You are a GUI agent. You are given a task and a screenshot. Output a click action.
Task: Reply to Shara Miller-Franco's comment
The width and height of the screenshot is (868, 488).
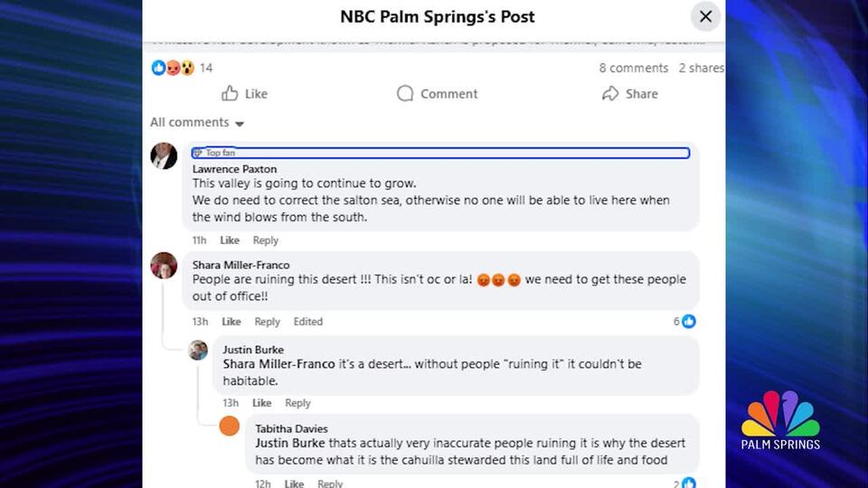click(x=267, y=322)
